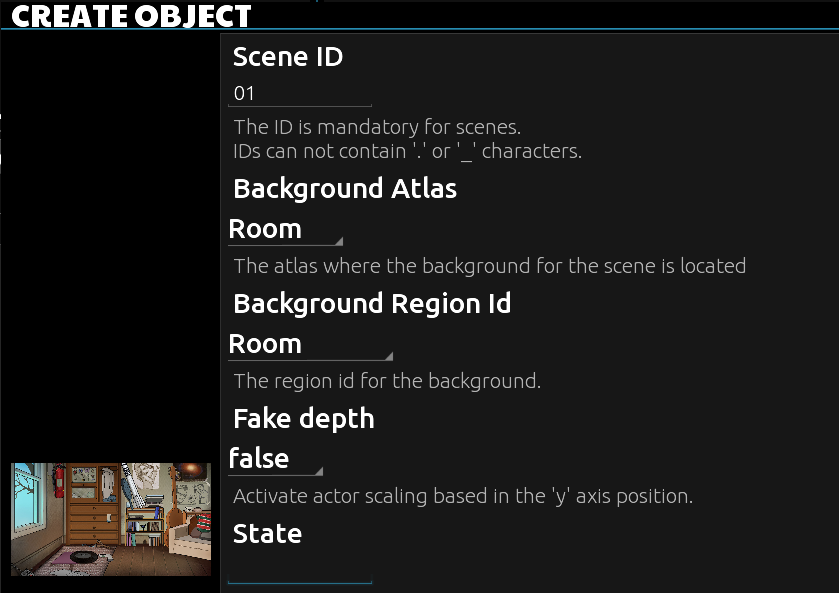Screen dimensions: 839x593
Task: Click the Background Atlas label
Action: (x=345, y=189)
